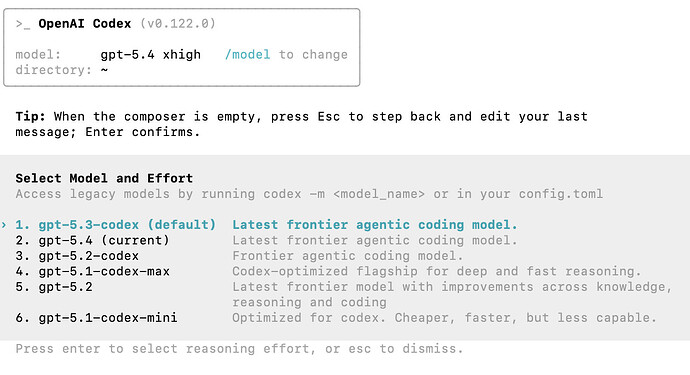
Task: Choose the gpt-5.4 (current) model entry
Action: click(x=92, y=240)
